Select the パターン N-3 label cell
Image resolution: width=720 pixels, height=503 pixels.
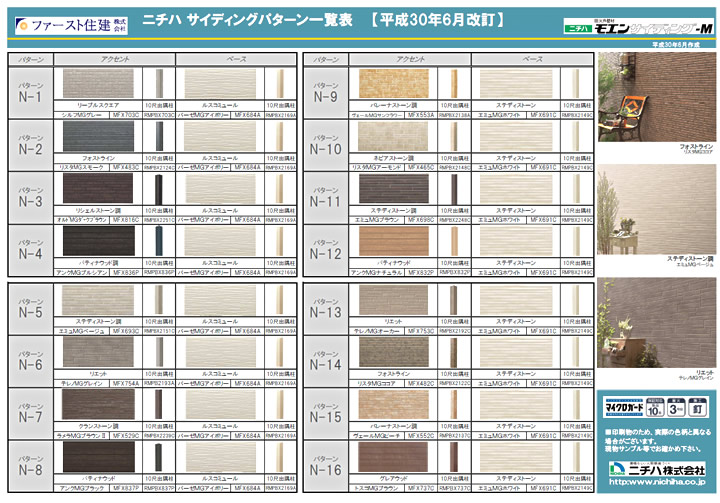click(31, 198)
